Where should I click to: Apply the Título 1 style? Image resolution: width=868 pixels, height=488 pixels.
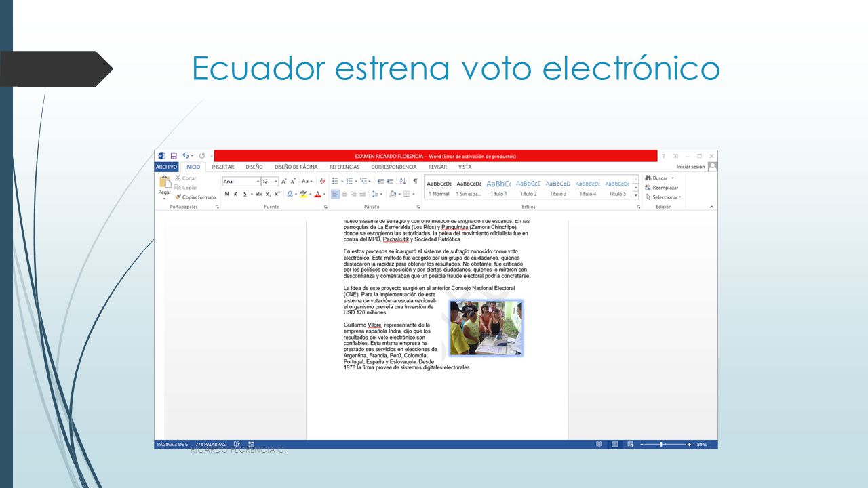[498, 188]
